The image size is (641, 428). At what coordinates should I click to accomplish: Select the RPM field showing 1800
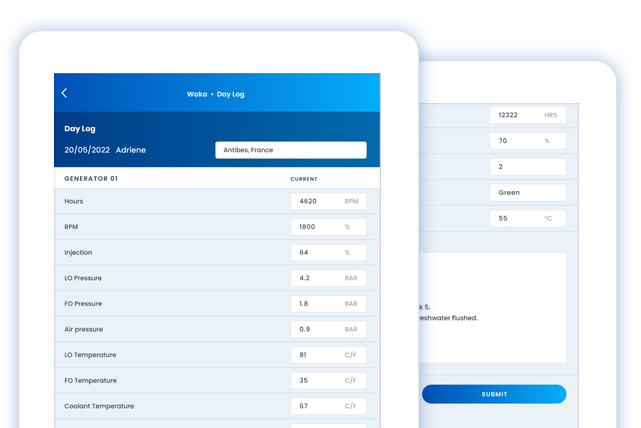point(328,227)
